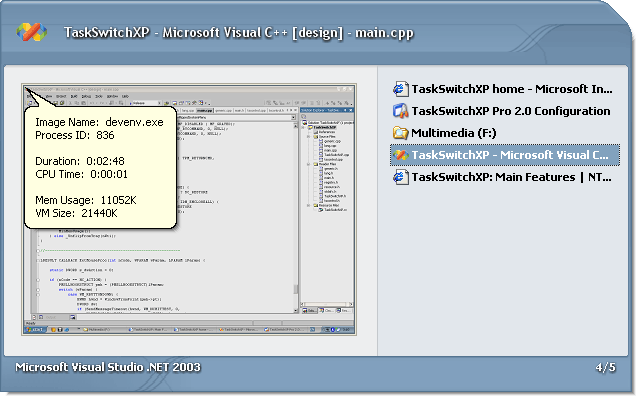This screenshot has width=636, height=396.
Task: Click the Visual C++ window preview thumbnail
Action: click(189, 209)
